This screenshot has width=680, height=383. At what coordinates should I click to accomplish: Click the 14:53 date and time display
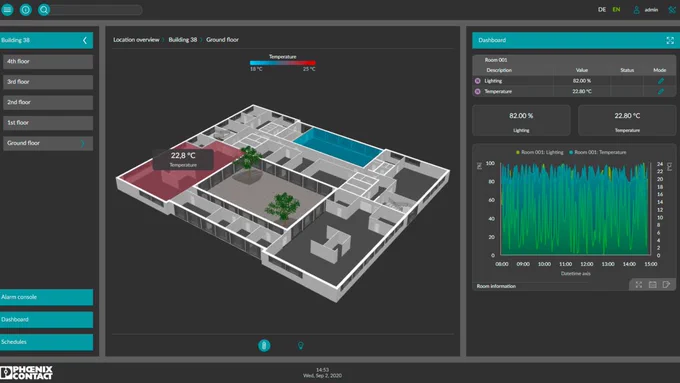pos(322,373)
